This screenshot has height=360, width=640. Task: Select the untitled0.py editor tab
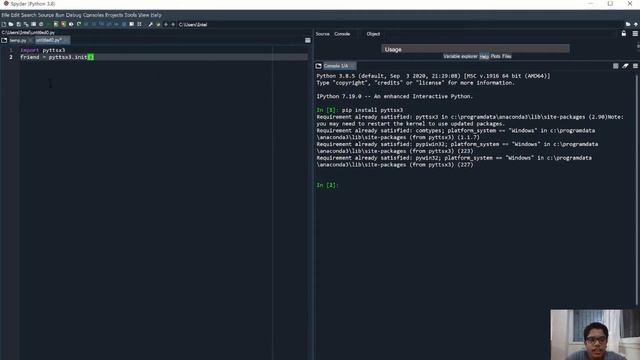pyautogui.click(x=52, y=40)
